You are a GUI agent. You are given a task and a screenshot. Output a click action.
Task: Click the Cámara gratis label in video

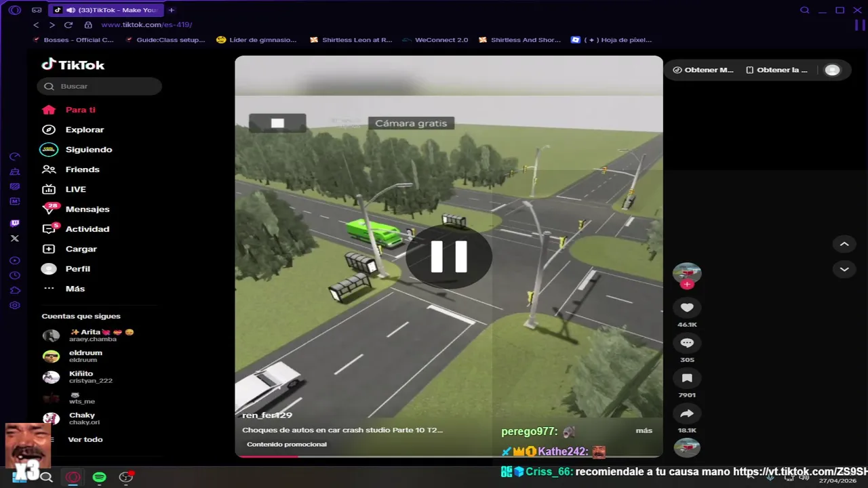pos(411,123)
